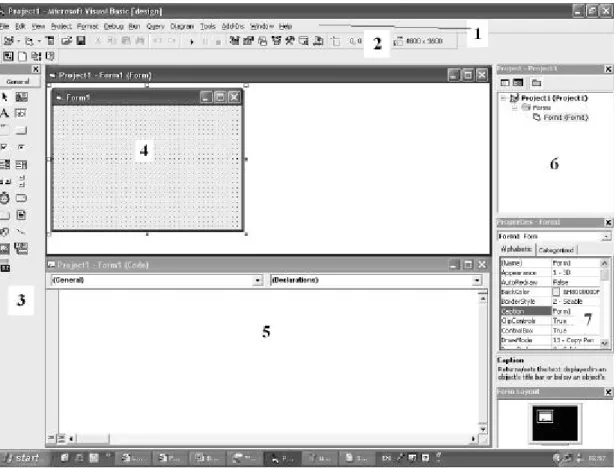Toggle Full Module View at the code window's bottom-left

point(61,439)
